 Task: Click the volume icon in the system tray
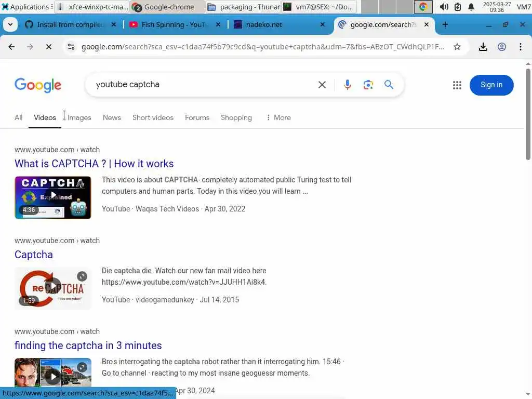(444, 7)
